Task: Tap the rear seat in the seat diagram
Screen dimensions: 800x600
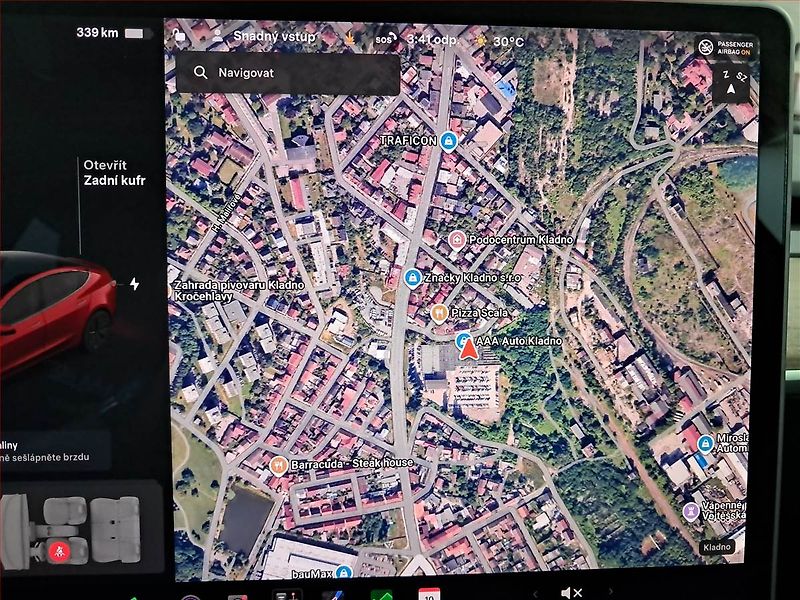Action: pyautogui.click(x=115, y=530)
